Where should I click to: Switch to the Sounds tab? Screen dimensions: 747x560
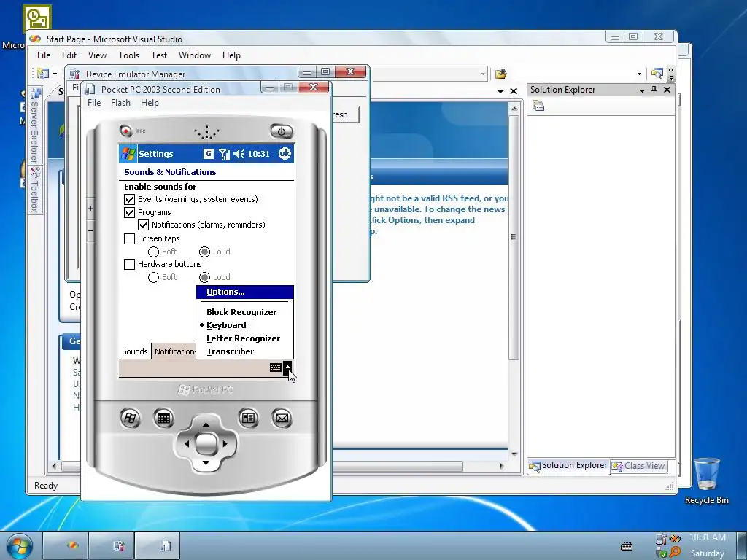pos(135,351)
